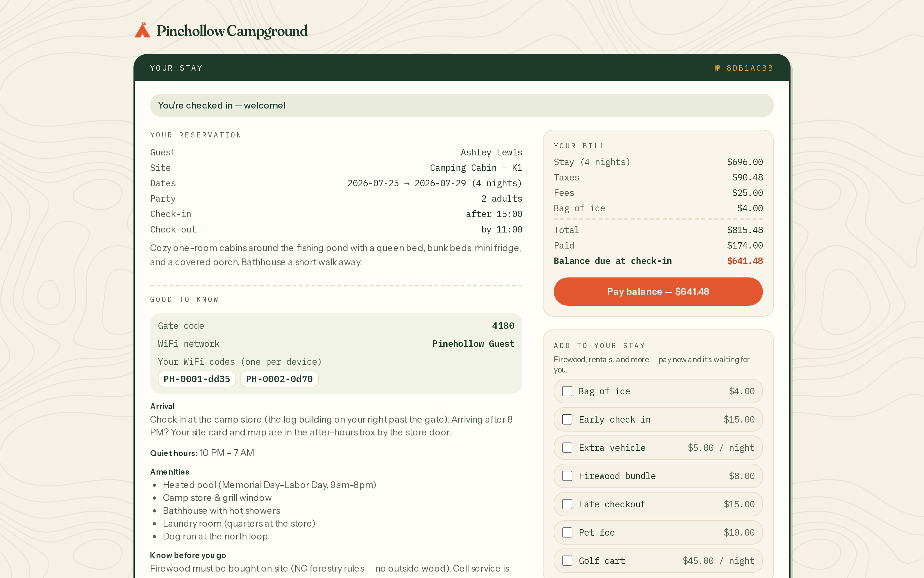Click the Total amount $815.48
This screenshot has width=924, height=578.
click(745, 230)
